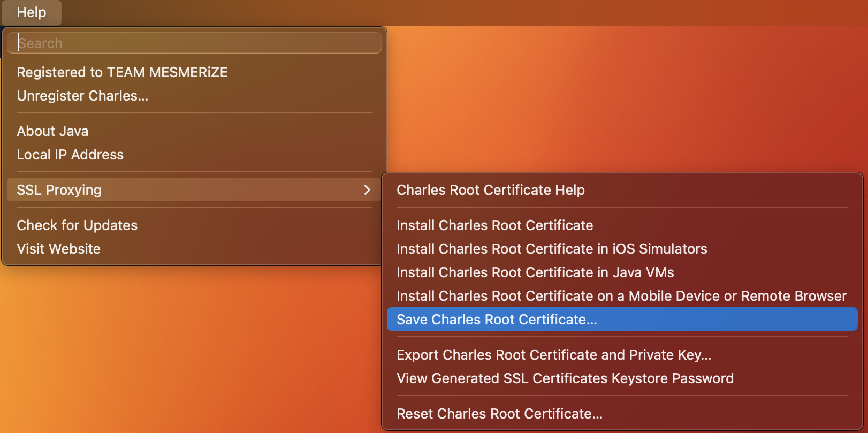Click empty desktop area to dismiss menu

(x=589, y=96)
